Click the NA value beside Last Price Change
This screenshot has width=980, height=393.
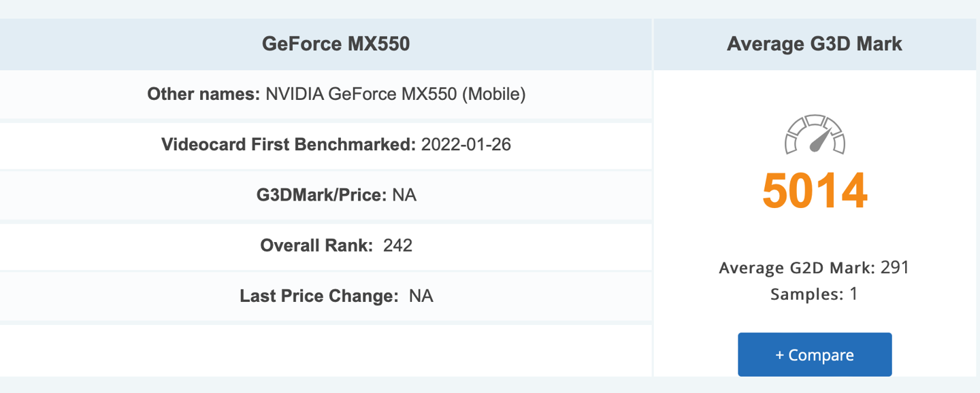point(421,296)
